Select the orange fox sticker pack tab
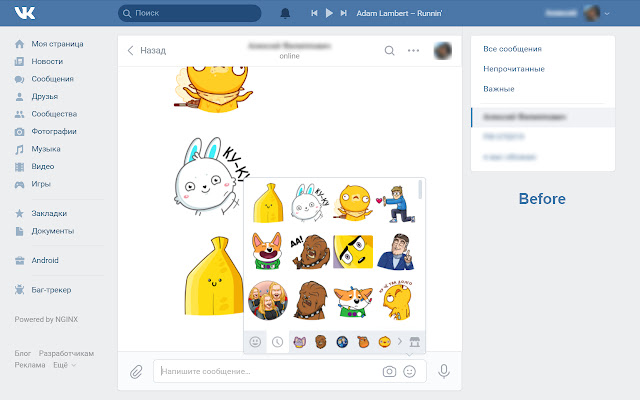640x400 pixels. [x=363, y=342]
